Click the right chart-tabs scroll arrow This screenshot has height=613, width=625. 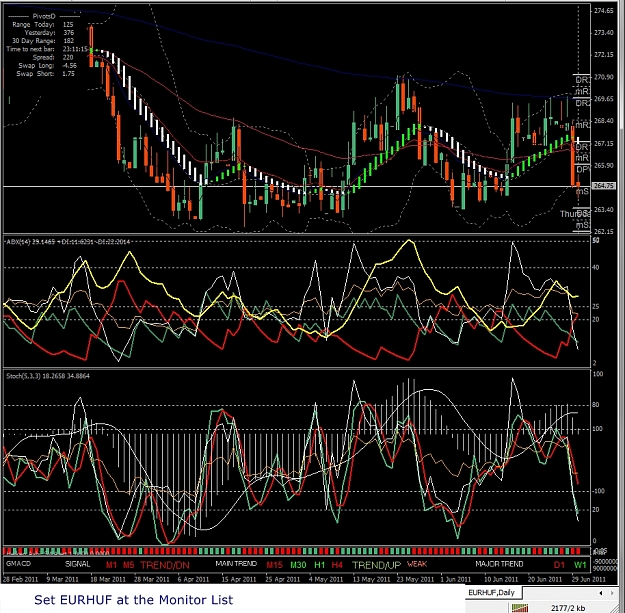[x=612, y=593]
